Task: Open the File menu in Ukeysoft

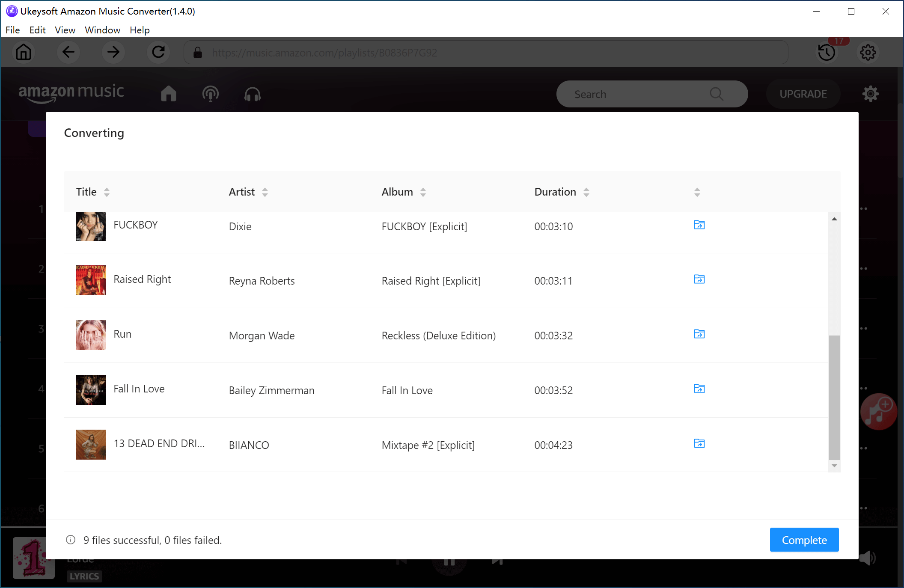Action: (x=11, y=30)
